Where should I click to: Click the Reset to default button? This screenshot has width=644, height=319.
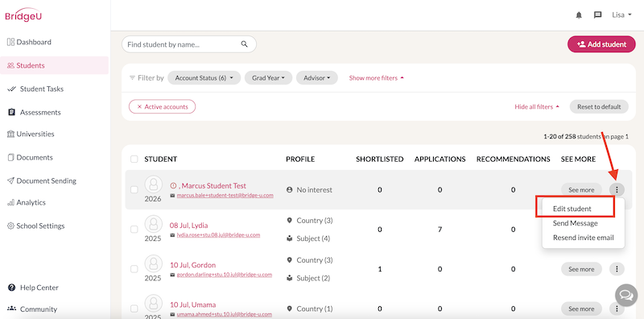click(x=599, y=106)
